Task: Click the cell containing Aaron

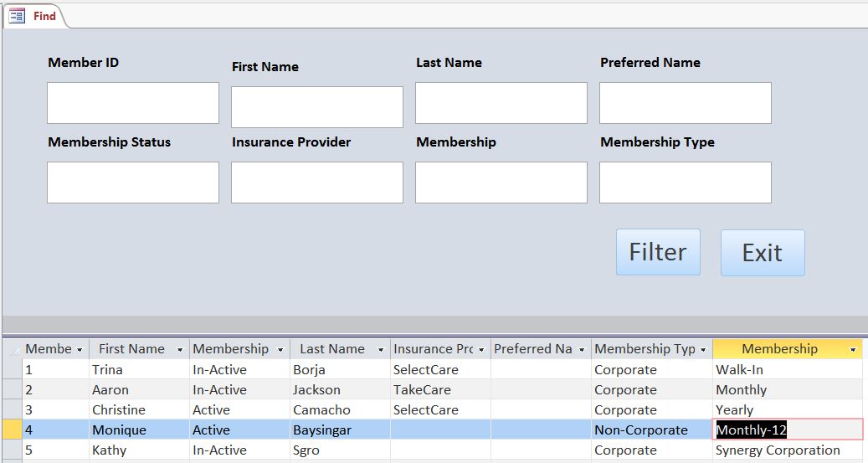Action: point(139,390)
